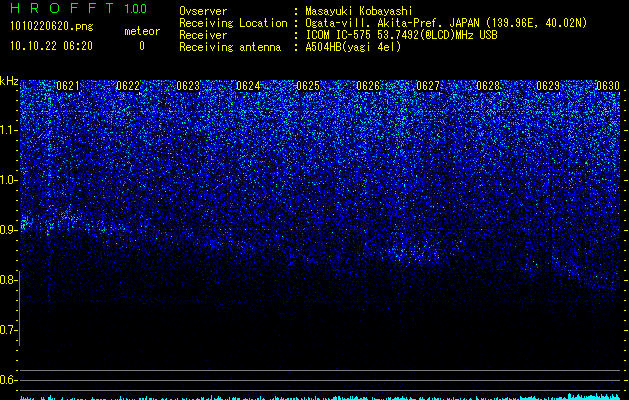Click the 0.8 kHz axis label

8,280
